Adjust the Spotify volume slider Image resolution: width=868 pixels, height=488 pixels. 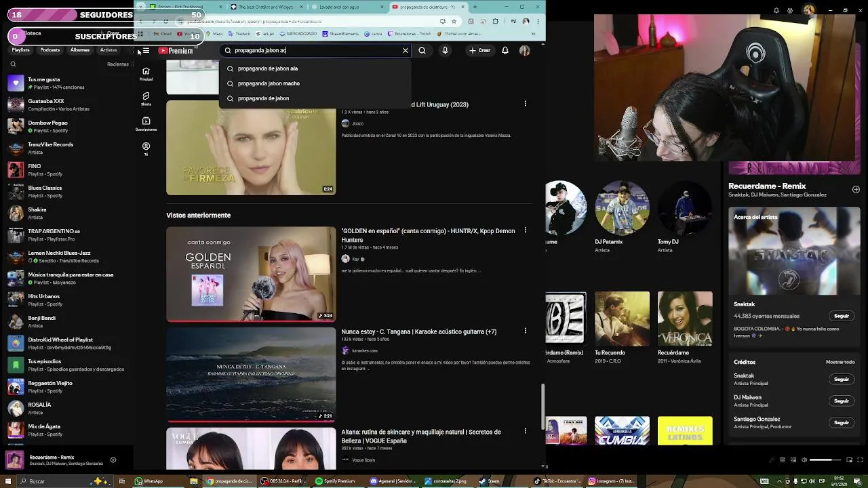825,460
